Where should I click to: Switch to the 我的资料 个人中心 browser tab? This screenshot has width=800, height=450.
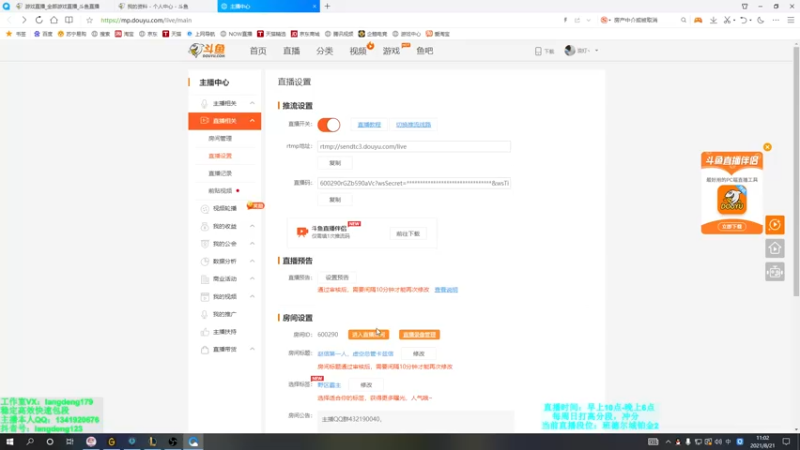(x=159, y=6)
